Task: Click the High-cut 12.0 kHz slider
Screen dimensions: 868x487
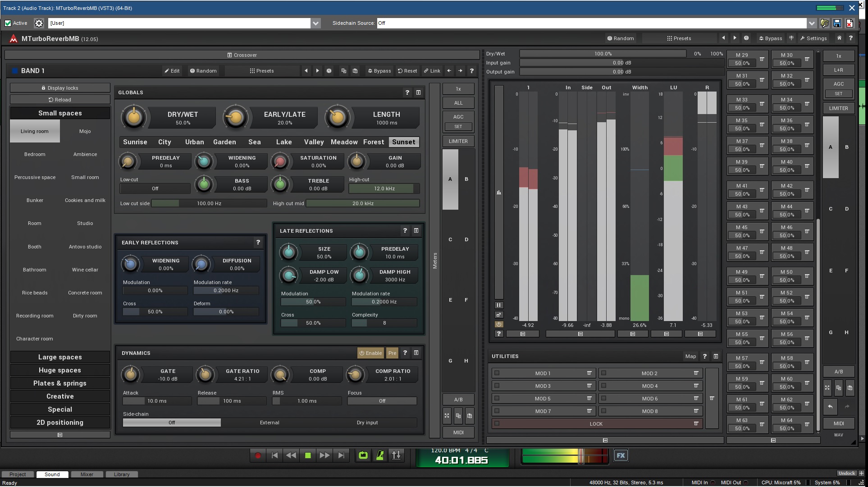Action: [384, 188]
